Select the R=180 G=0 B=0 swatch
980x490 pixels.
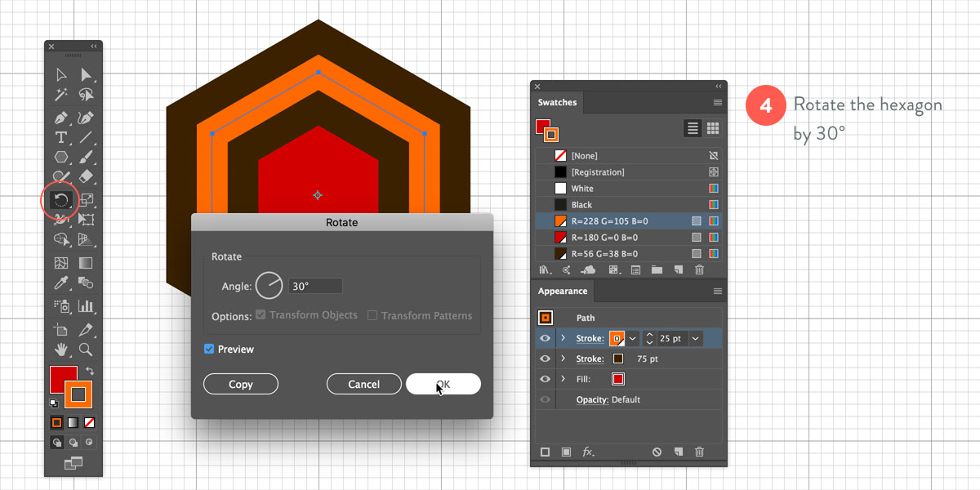(604, 238)
